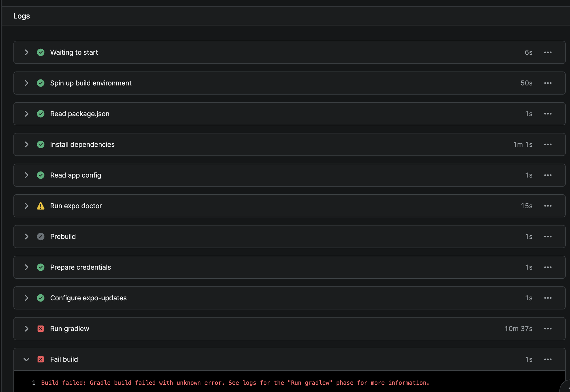This screenshot has width=570, height=392.
Task: Toggle expand arrow on 'Configure expo-updates'
Action: 27,298
